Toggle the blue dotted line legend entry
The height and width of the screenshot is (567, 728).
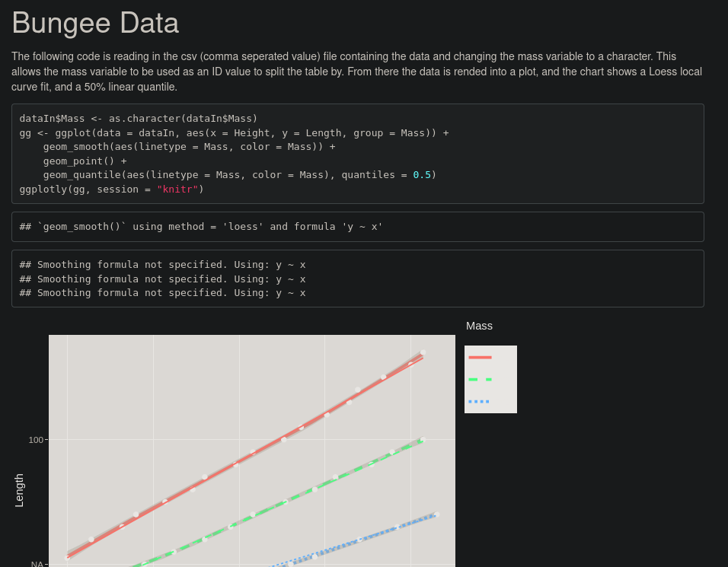click(480, 401)
